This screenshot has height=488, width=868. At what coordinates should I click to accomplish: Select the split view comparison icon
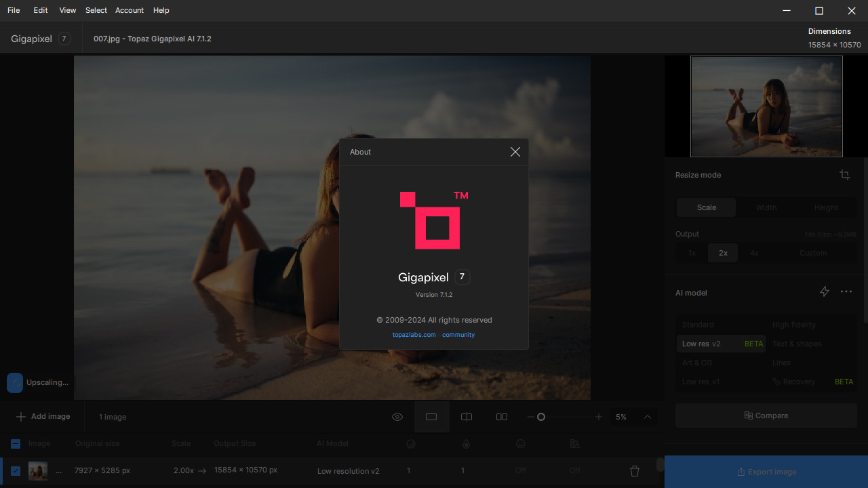pyautogui.click(x=467, y=417)
